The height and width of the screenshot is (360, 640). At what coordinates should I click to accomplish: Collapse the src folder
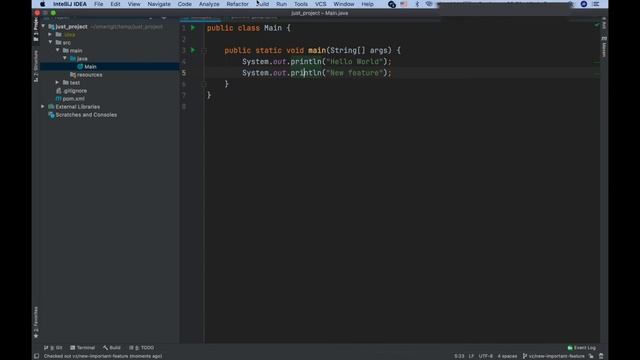click(x=50, y=42)
